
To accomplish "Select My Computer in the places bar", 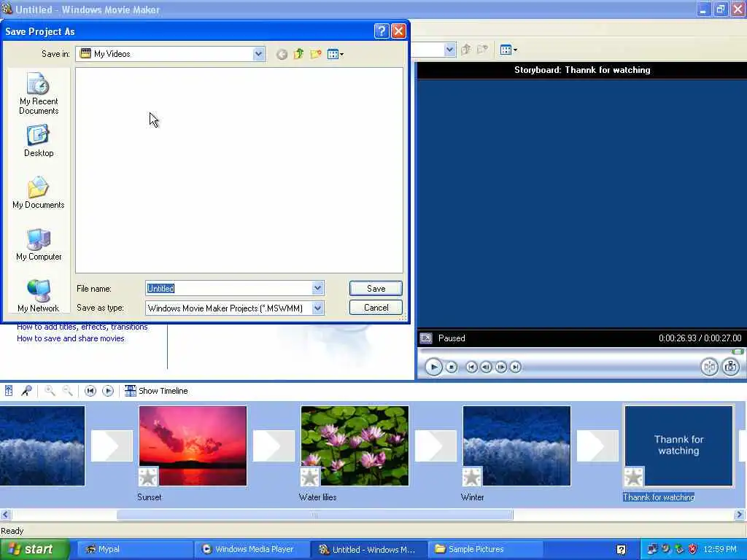I will click(x=39, y=244).
